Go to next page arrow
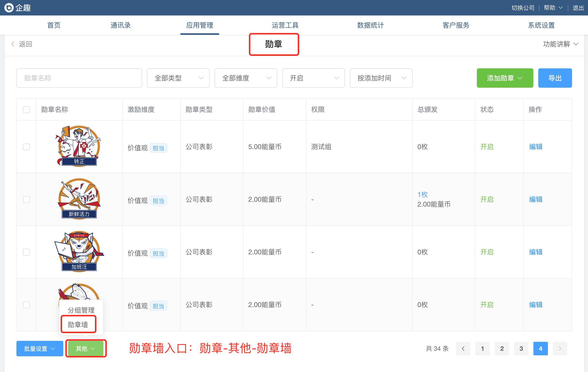The width and height of the screenshot is (588, 372). tap(559, 348)
